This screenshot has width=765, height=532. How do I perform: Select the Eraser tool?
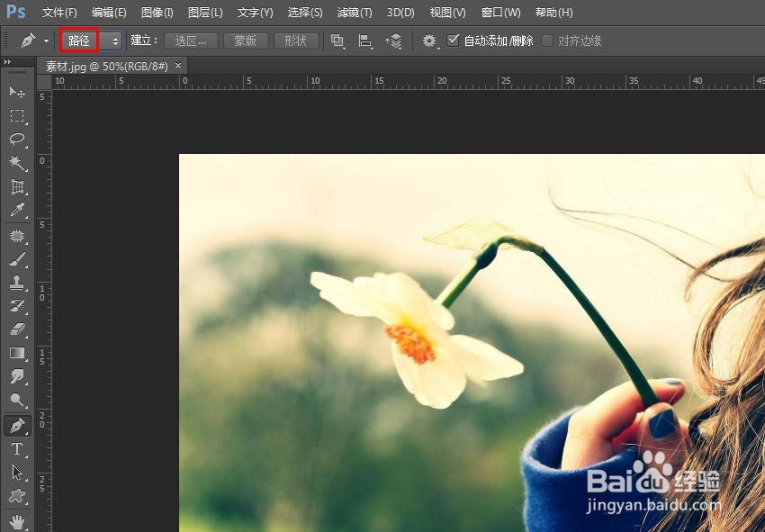click(17, 330)
